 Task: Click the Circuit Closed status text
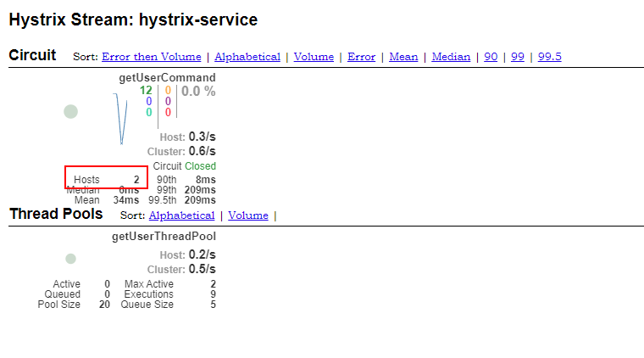click(200, 166)
